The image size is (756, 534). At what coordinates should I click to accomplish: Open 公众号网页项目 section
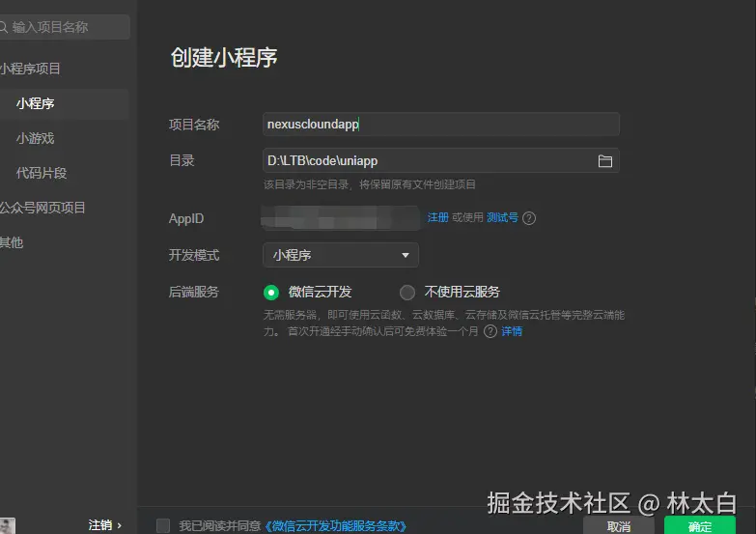point(42,208)
